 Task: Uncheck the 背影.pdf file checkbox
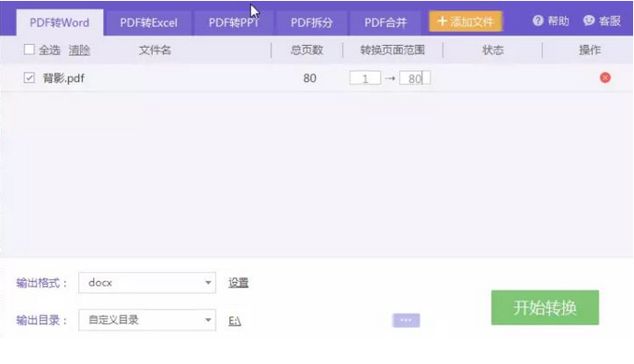point(29,77)
